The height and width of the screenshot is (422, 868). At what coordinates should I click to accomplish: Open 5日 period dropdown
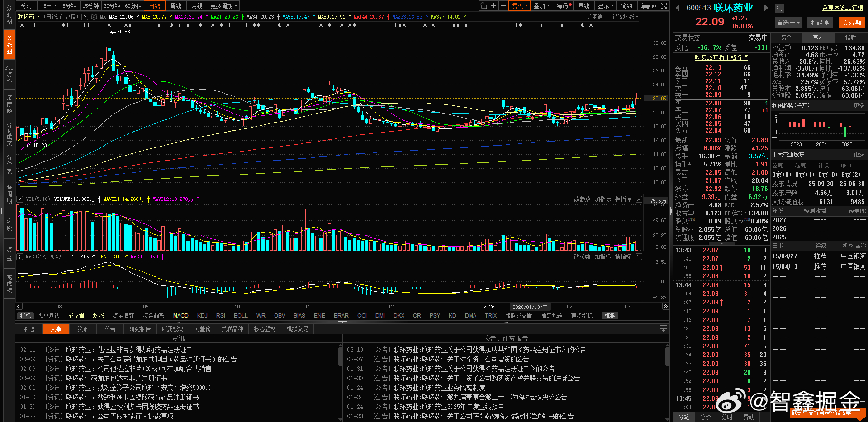[49, 6]
